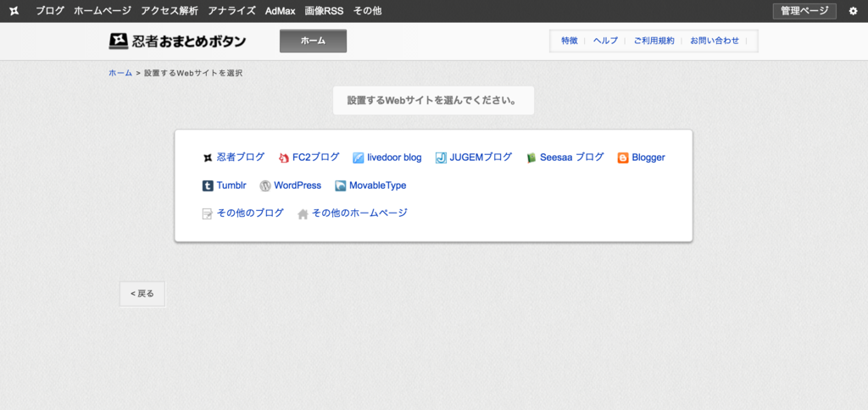Viewport: 868px width, 410px height.
Task: Open the その他 menu item
Action: (x=367, y=10)
